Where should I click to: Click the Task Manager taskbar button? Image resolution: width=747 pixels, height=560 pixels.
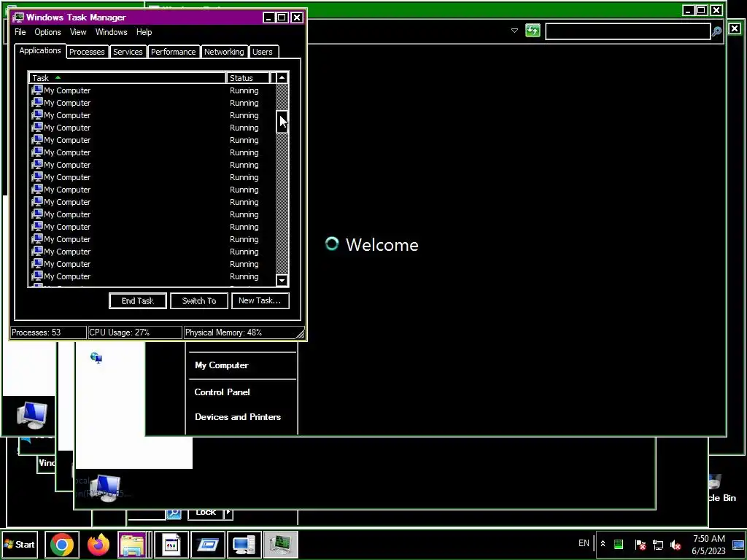[x=281, y=544]
